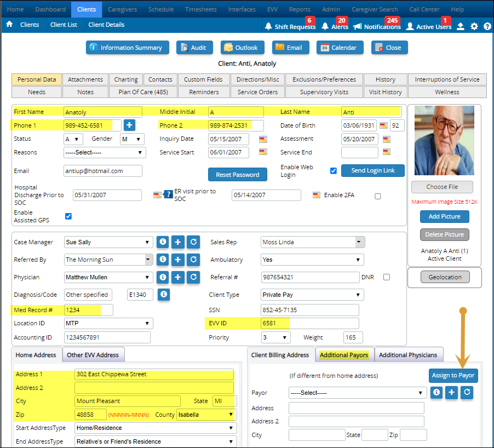Open the Client Type dropdown
494x448 pixels.
[x=312, y=295]
